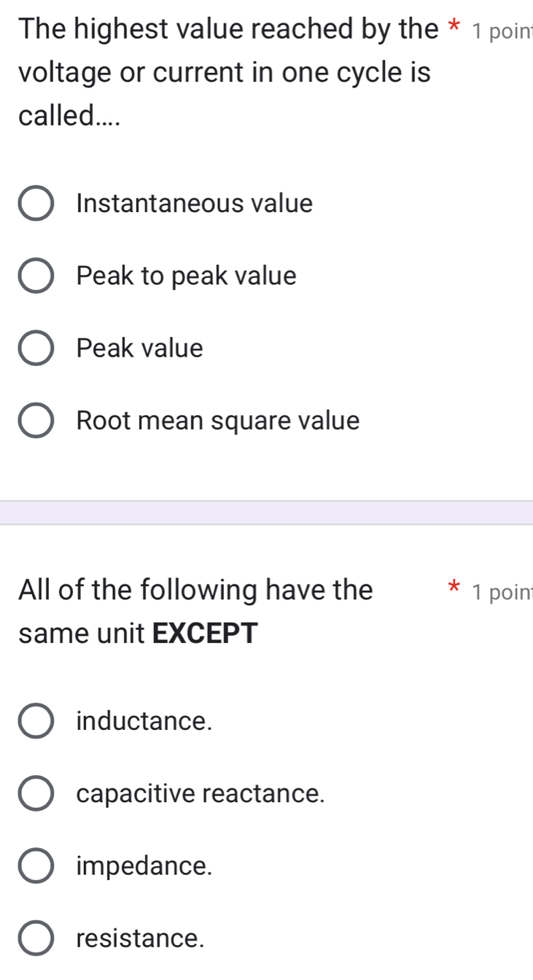The width and height of the screenshot is (533, 980).
Task: Click the 'Peak to peak value' label text
Action: [x=187, y=276]
